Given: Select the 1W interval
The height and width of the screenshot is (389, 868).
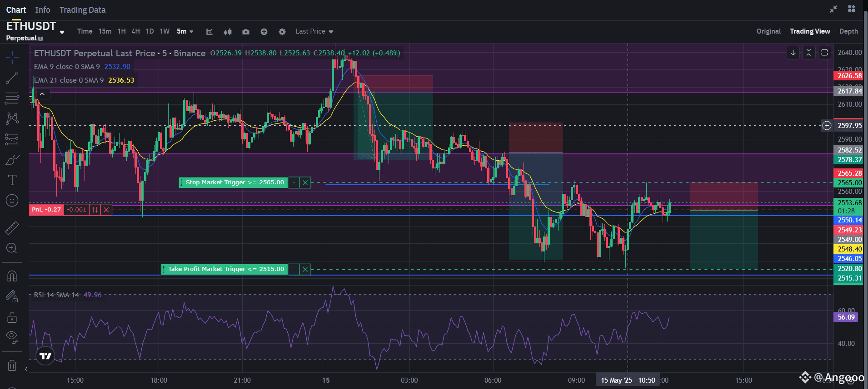Looking at the screenshot, I should 165,31.
